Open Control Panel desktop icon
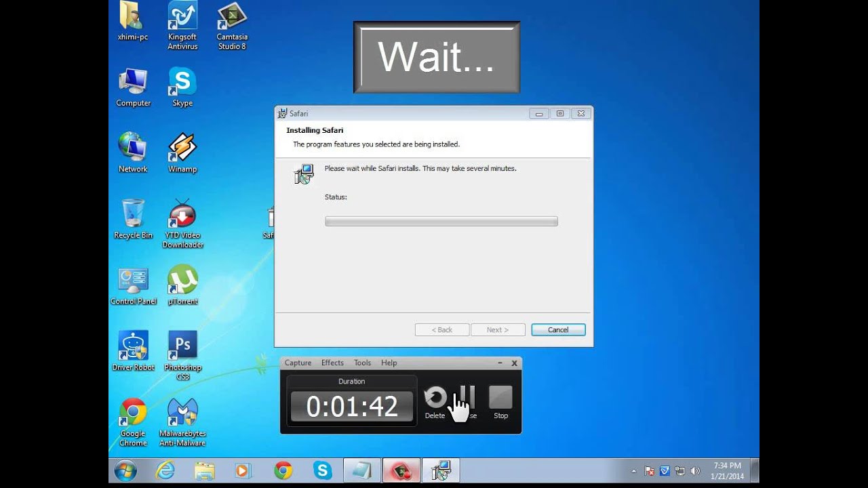The height and width of the screenshot is (488, 868). (133, 285)
